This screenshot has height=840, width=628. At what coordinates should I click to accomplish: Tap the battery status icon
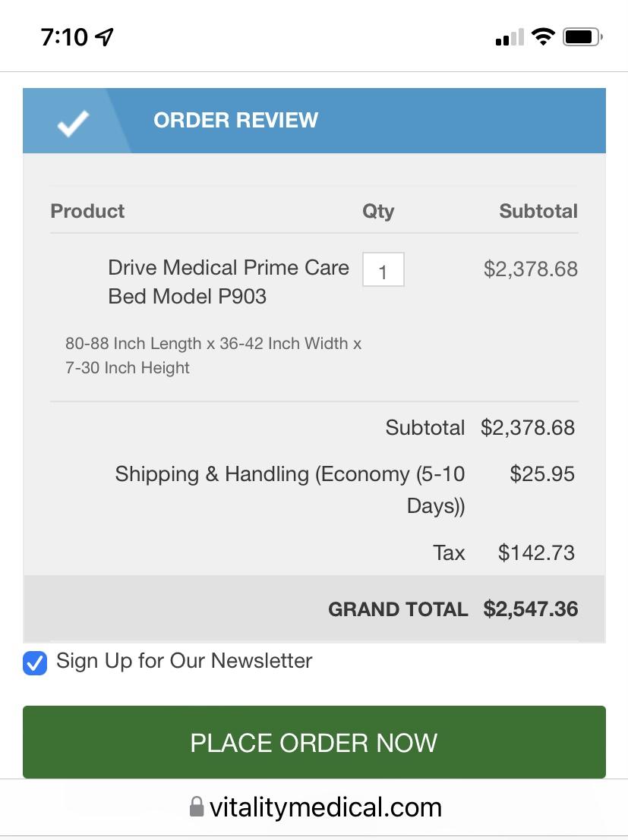pos(582,36)
